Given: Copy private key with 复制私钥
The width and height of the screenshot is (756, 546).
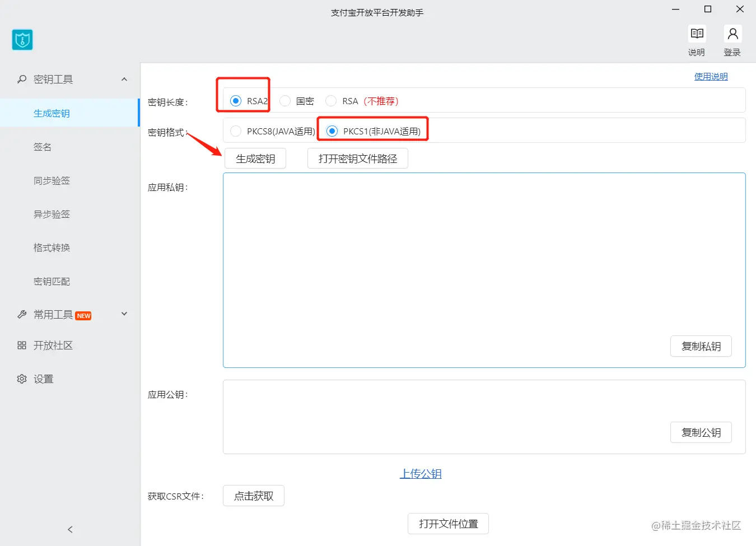Looking at the screenshot, I should [701, 346].
